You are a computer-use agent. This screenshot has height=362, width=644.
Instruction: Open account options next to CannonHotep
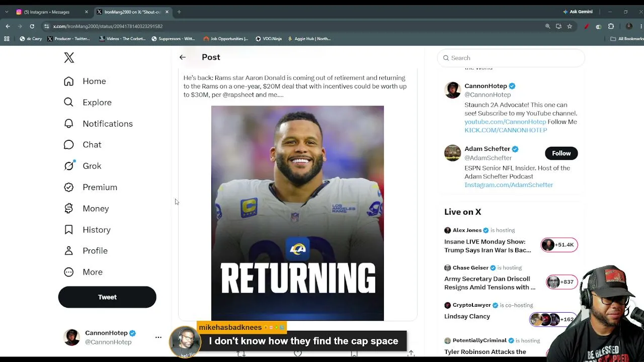158,337
